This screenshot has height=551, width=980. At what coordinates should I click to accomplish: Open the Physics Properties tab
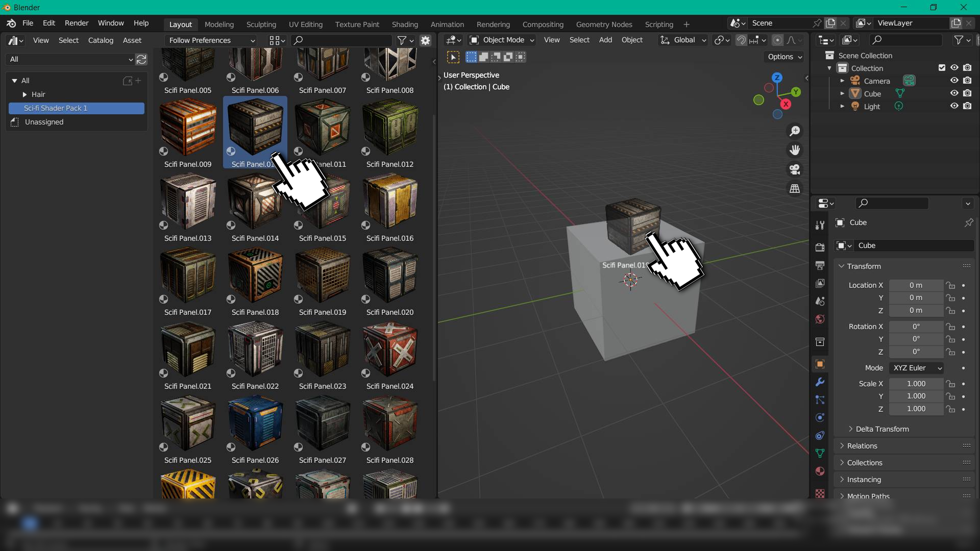tap(820, 417)
